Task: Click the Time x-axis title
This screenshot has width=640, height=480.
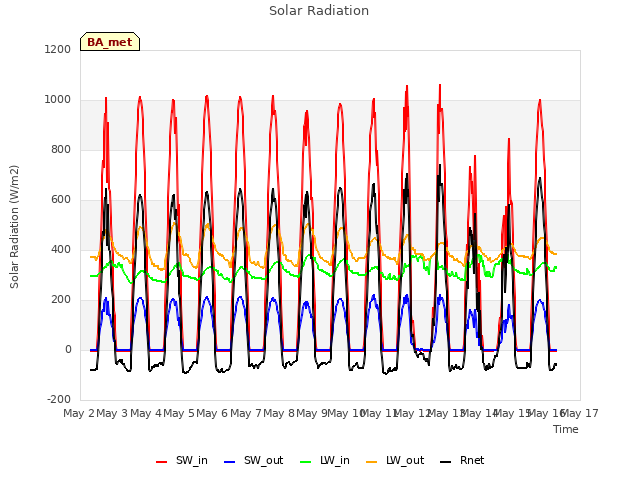Action: (566, 429)
